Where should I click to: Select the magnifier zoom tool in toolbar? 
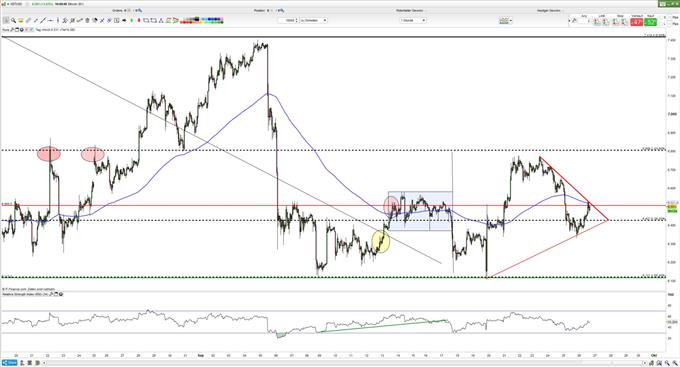(13, 20)
